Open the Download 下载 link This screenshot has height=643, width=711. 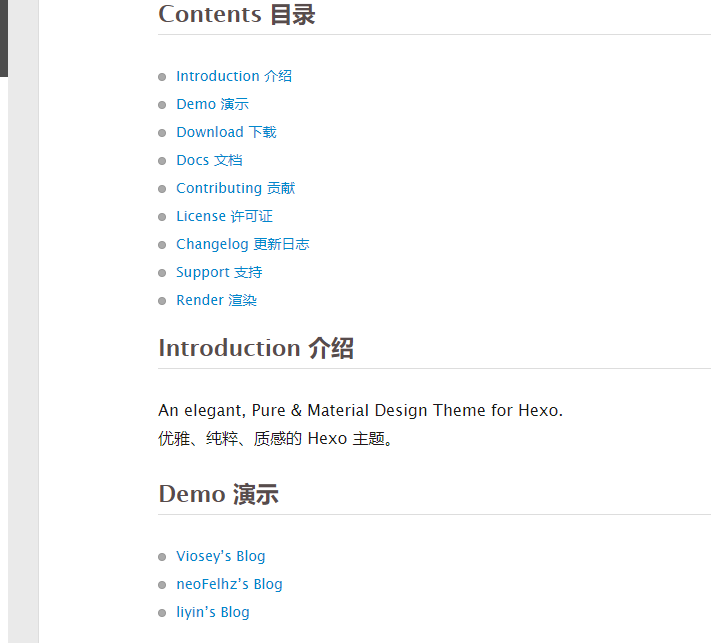[x=226, y=132]
